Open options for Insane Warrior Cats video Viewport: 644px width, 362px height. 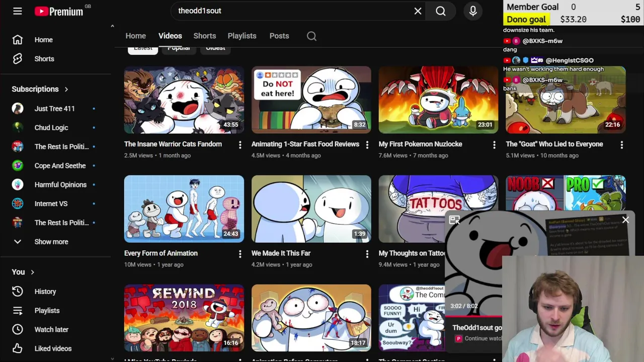pyautogui.click(x=240, y=145)
